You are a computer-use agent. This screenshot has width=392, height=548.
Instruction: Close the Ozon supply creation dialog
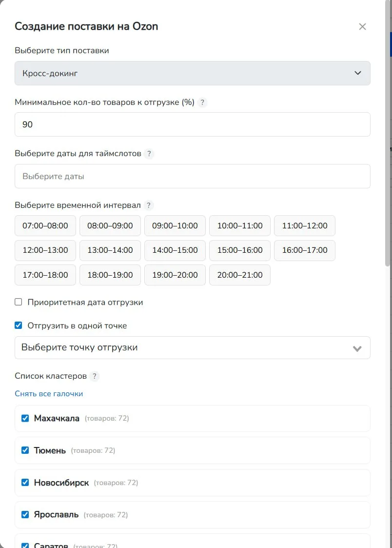(x=362, y=26)
